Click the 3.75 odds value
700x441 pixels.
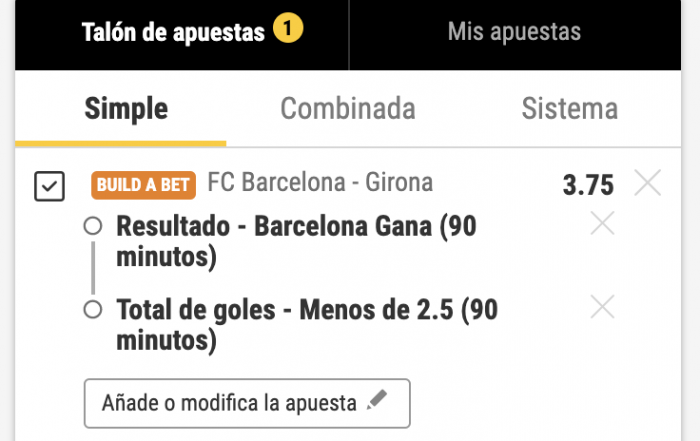click(588, 185)
